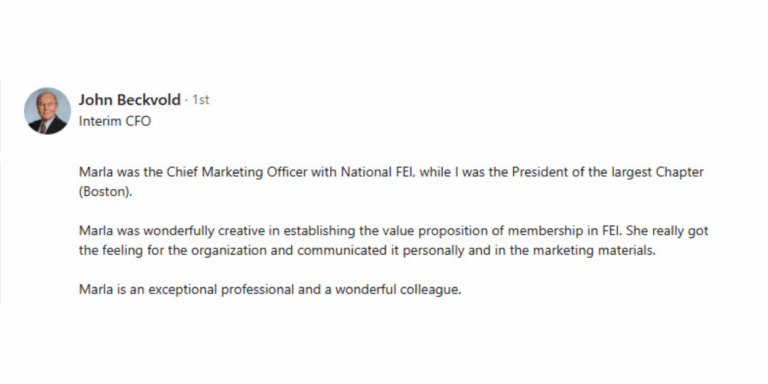Click the word (Boston) in the recommendation
The width and height of the screenshot is (768, 384).
click(x=106, y=192)
